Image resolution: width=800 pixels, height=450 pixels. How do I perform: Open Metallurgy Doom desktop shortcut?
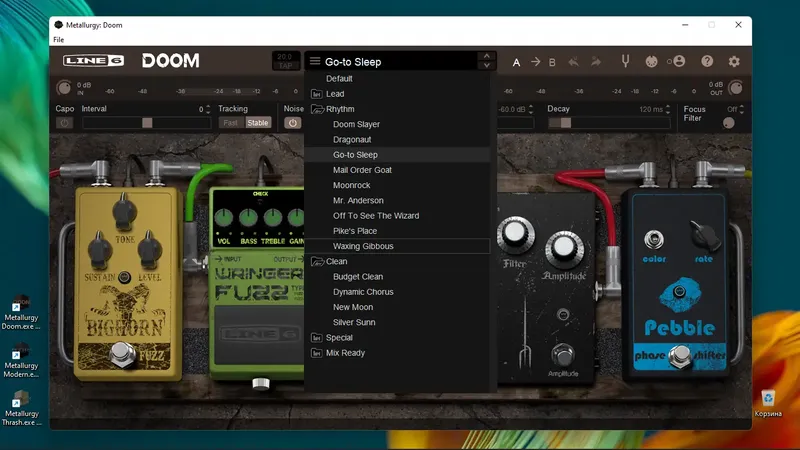(21, 313)
